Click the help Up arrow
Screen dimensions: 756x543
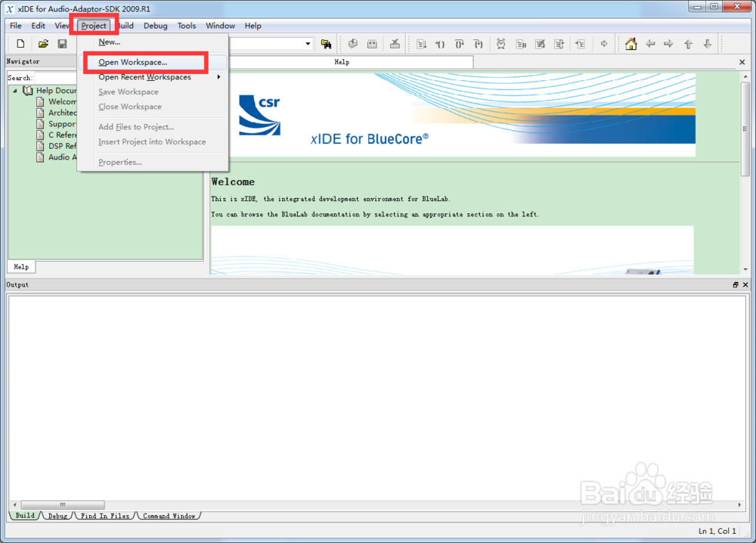688,44
